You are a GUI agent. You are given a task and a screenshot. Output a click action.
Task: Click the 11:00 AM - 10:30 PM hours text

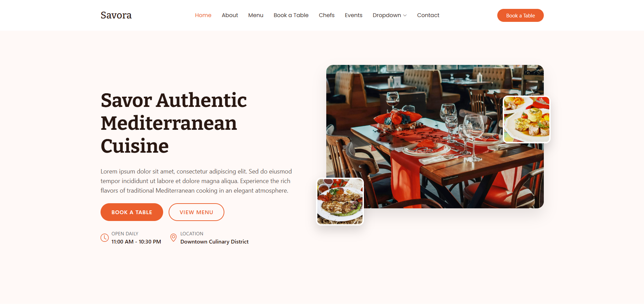(136, 241)
